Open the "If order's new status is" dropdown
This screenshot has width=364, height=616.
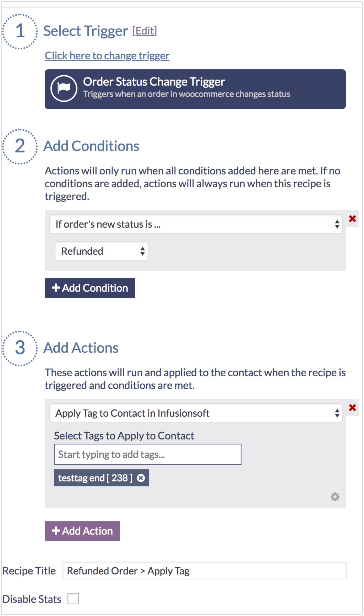196,224
